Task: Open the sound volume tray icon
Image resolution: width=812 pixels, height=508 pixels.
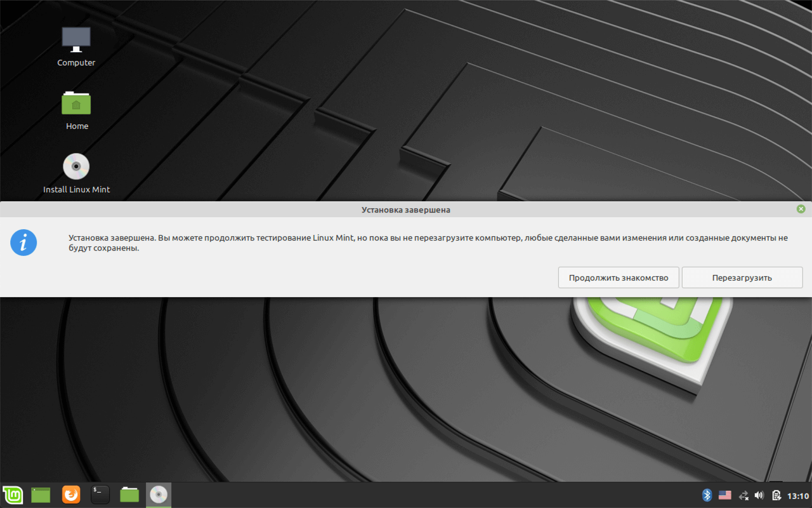Action: (x=759, y=495)
